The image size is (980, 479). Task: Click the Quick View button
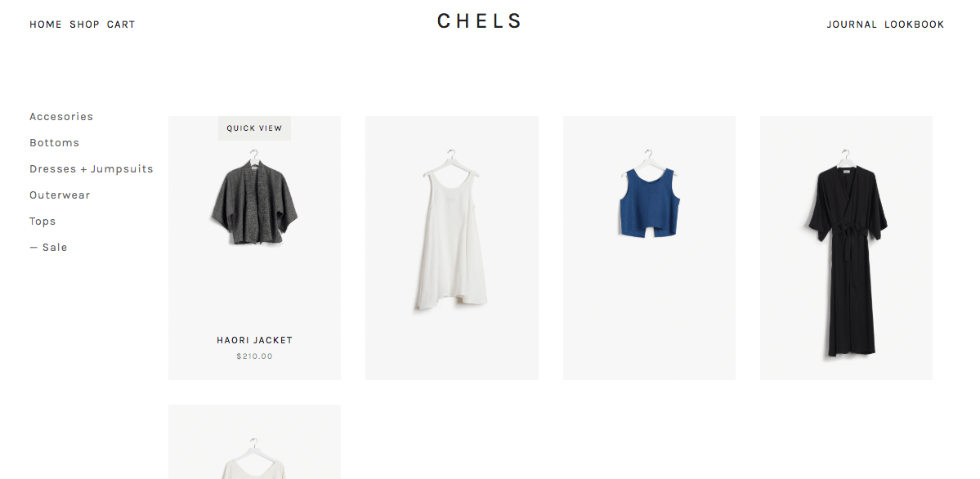click(254, 128)
